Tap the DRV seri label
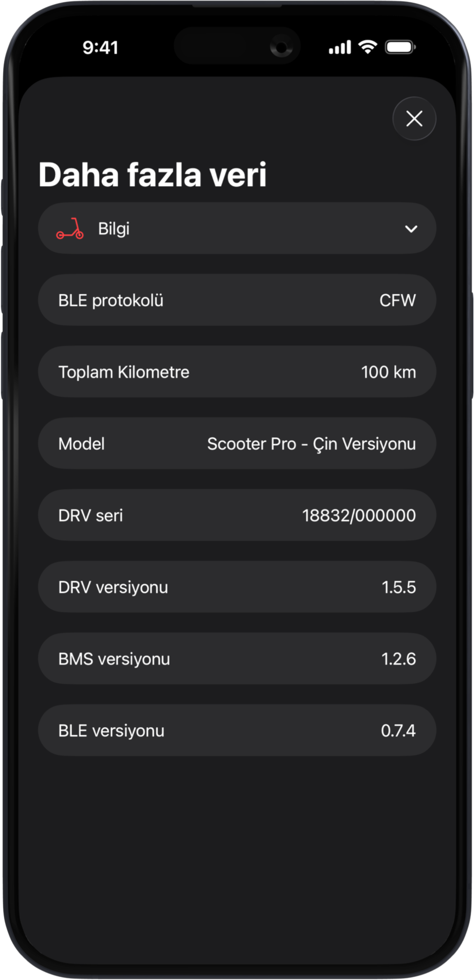The image size is (474, 980). (91, 516)
